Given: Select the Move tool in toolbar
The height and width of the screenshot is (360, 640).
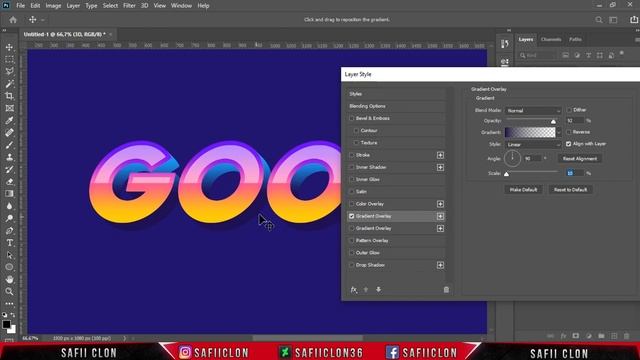Looking at the screenshot, I should pyautogui.click(x=9, y=47).
